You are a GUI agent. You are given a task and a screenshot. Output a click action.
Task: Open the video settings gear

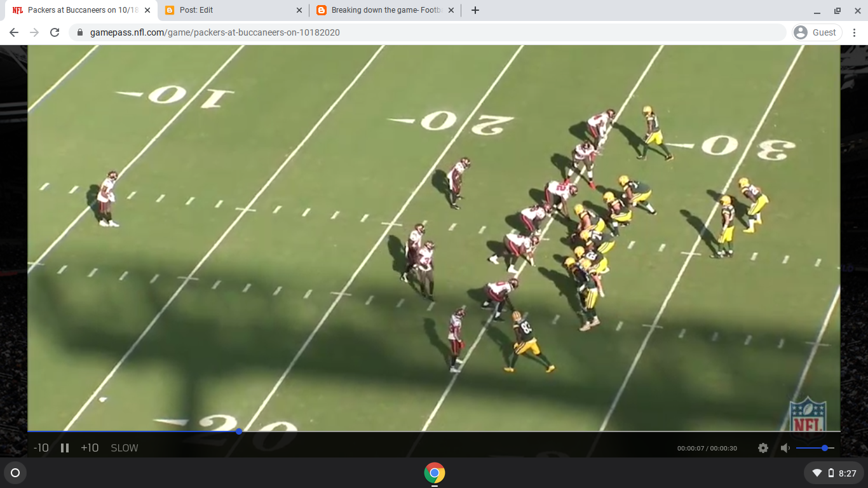pyautogui.click(x=763, y=447)
